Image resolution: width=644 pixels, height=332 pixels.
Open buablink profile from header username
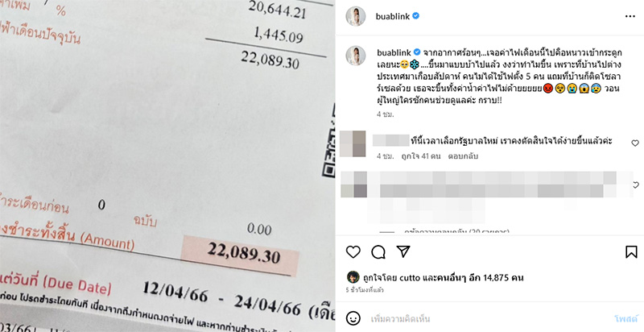point(393,16)
